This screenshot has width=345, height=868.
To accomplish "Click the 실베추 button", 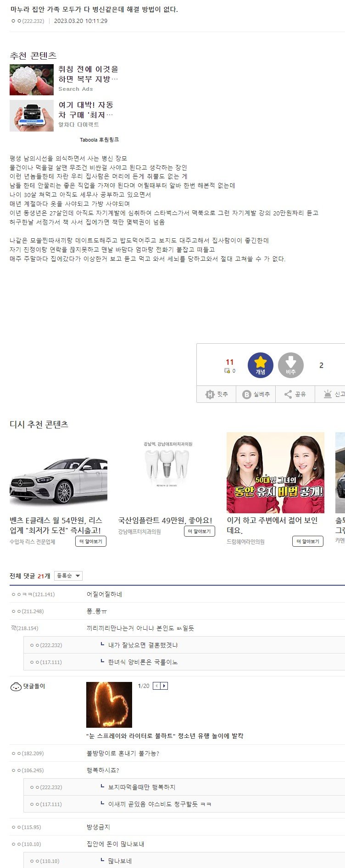I will (256, 394).
